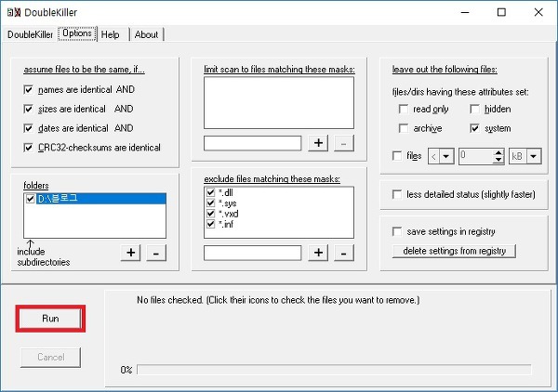
Task: Maximize the DoubleKiller window
Action: pos(501,12)
